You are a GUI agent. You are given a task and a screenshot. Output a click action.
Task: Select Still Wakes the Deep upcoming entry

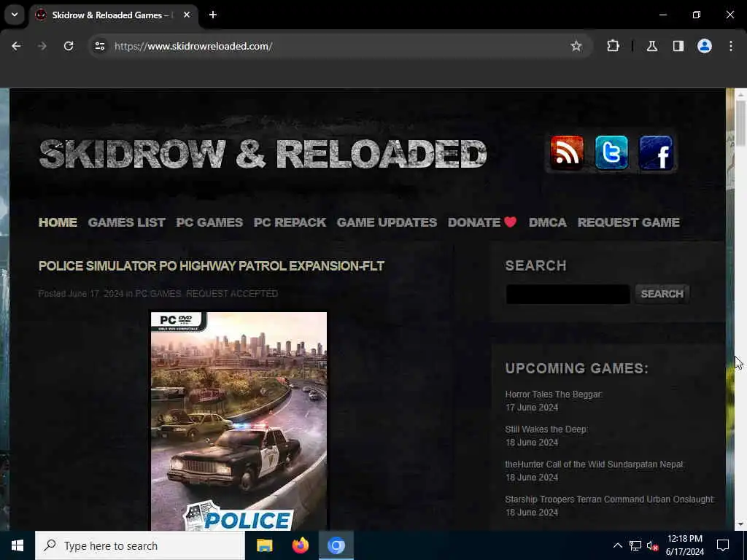(x=546, y=429)
